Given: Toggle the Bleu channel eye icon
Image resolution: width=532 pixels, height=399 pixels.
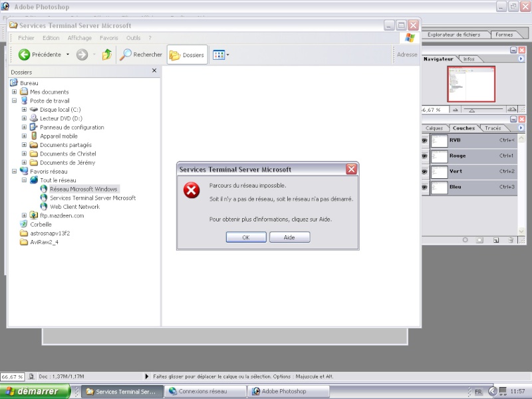Looking at the screenshot, I should coord(424,187).
